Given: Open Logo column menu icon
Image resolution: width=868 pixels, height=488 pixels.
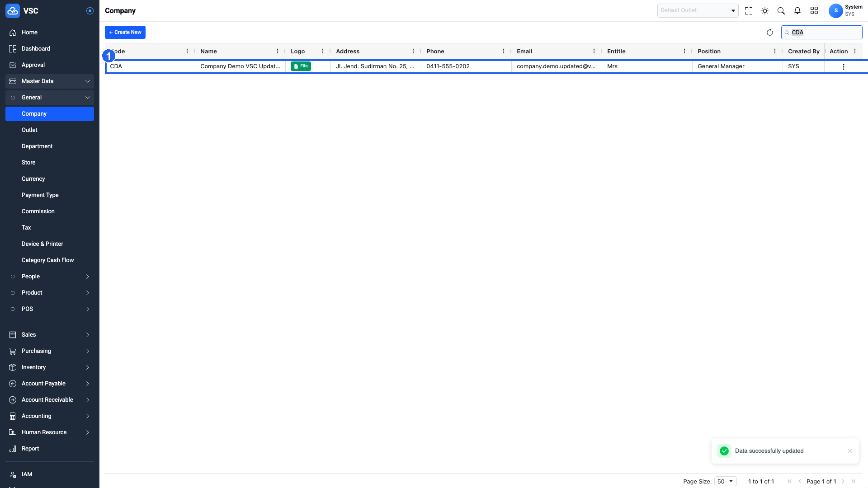Looking at the screenshot, I should [323, 52].
